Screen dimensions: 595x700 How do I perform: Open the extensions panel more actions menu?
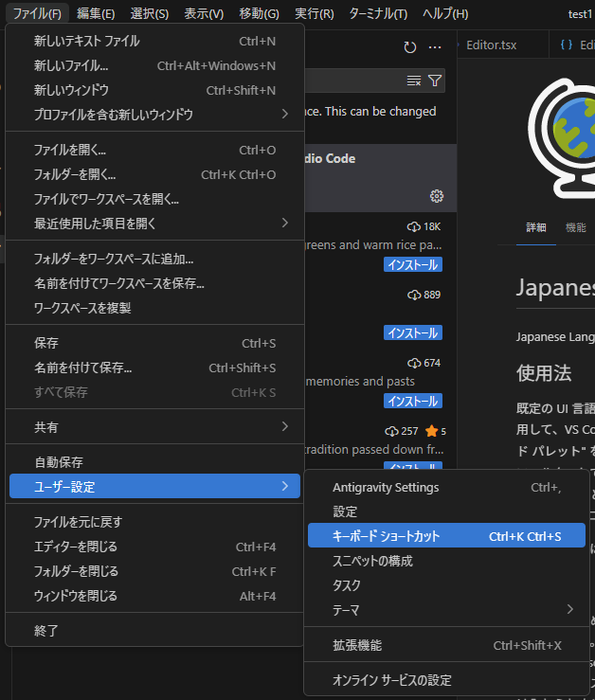click(x=435, y=46)
